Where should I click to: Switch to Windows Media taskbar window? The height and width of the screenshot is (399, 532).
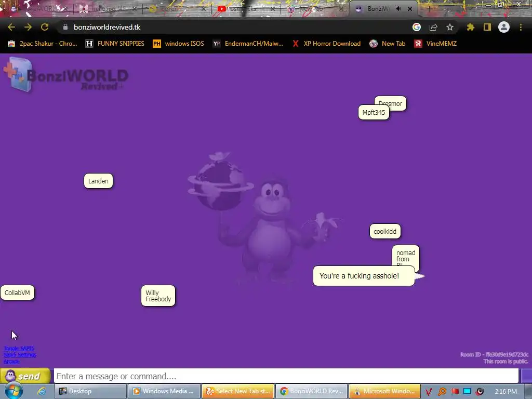coord(164,391)
